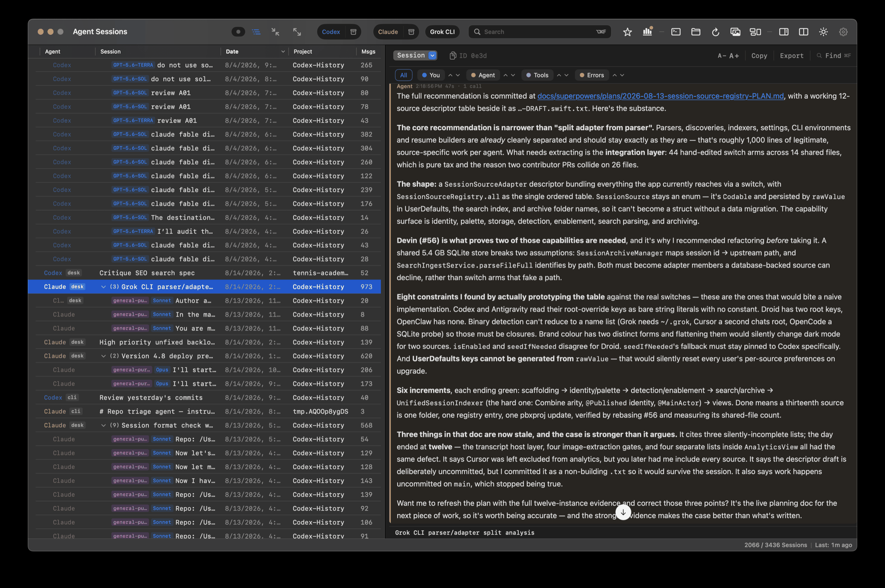Collapse the Grok CLI parser/adapter session group

(103, 287)
